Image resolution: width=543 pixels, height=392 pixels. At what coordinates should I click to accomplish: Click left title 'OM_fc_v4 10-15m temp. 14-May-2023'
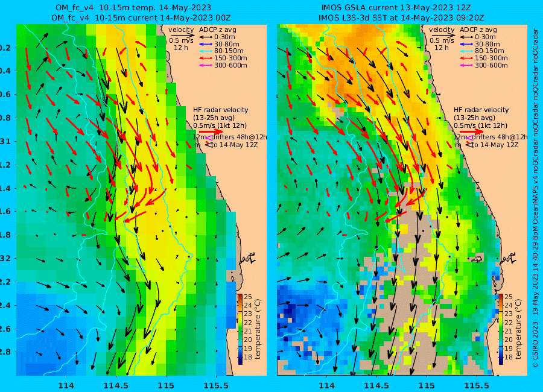(x=133, y=8)
